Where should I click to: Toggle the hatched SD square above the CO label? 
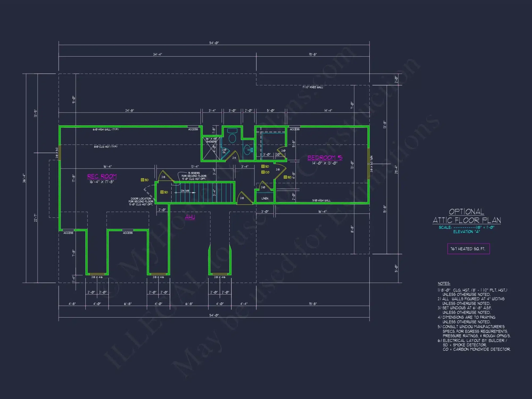coord(263,167)
